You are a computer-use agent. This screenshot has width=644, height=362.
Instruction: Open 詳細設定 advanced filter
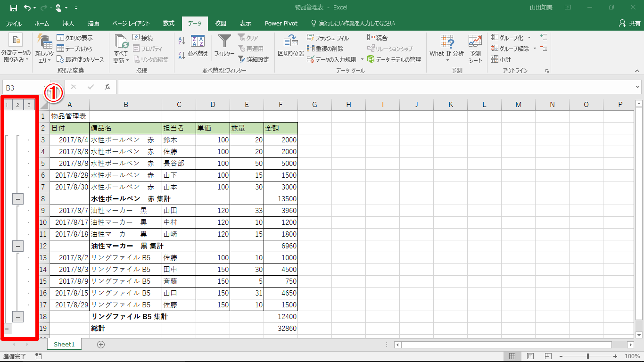click(254, 59)
